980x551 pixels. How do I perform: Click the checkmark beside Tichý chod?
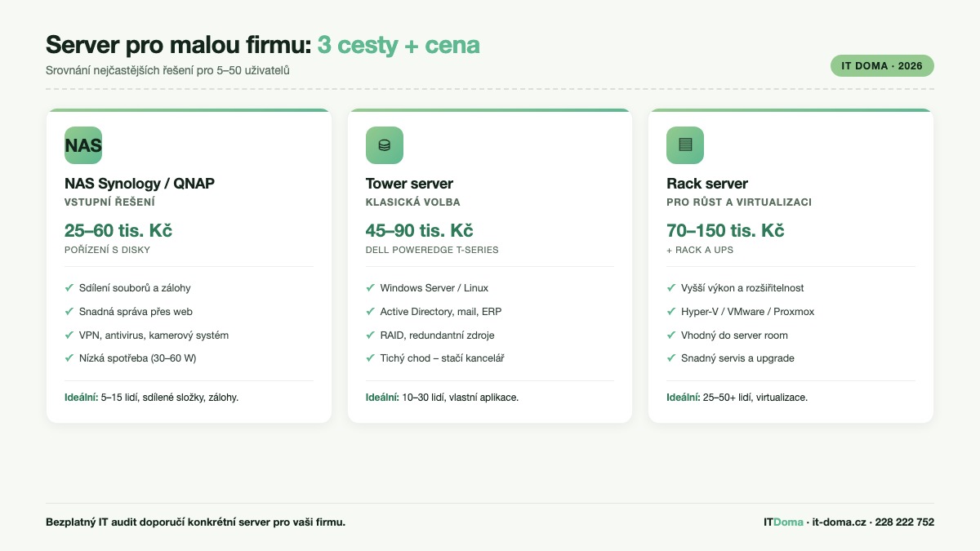(x=371, y=358)
